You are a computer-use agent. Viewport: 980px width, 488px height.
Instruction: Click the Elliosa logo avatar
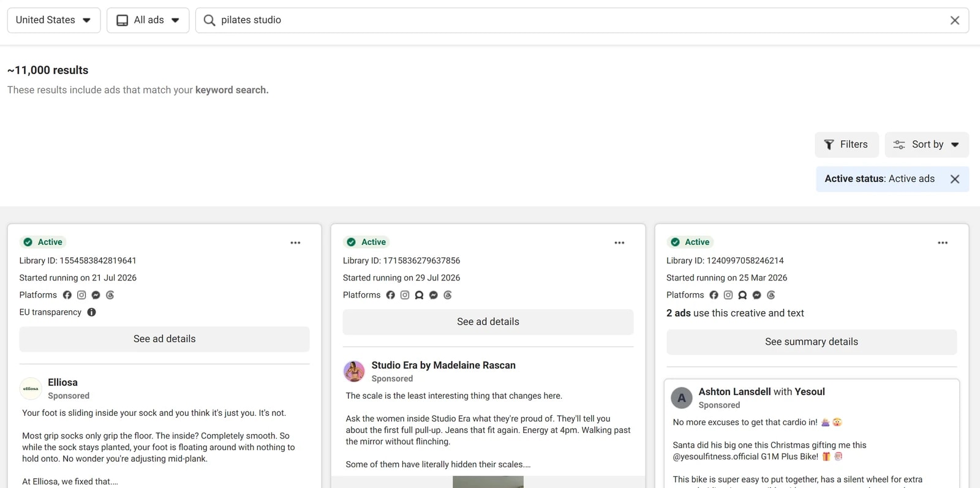31,389
